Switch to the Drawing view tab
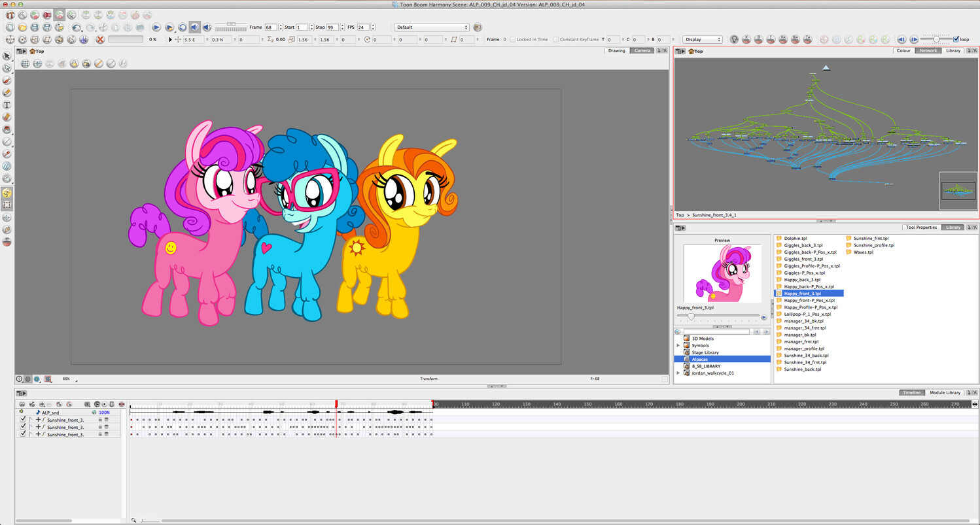Screen dimensions: 980x525 tap(616, 50)
